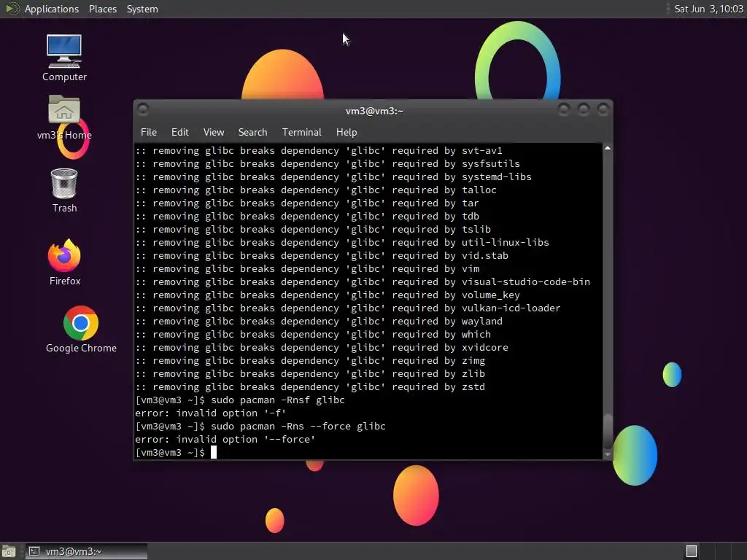The height and width of the screenshot is (560, 747).
Task: Maximize the terminal window
Action: tap(583, 110)
